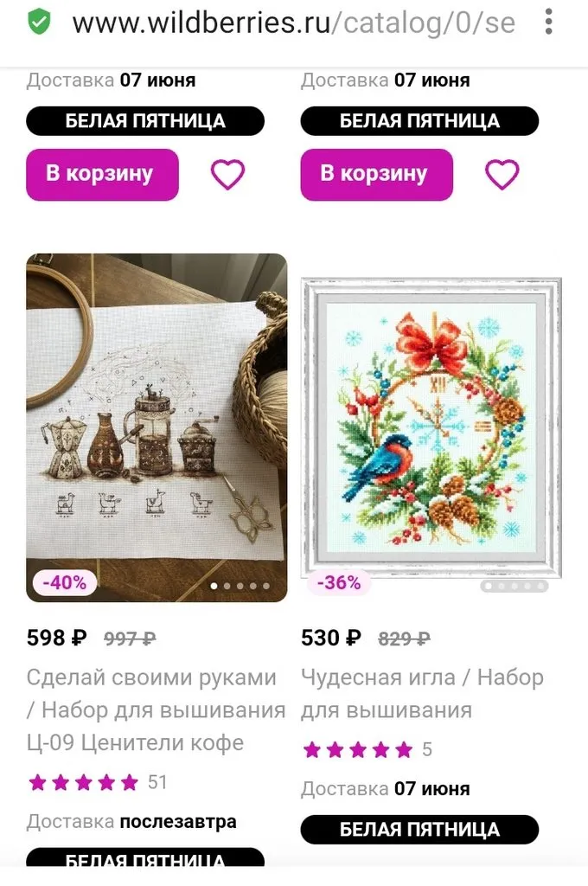The image size is (588, 886).
Task: Tap top-left БЕЛАЯ ПЯТНИЦА badge
Action: point(145,121)
